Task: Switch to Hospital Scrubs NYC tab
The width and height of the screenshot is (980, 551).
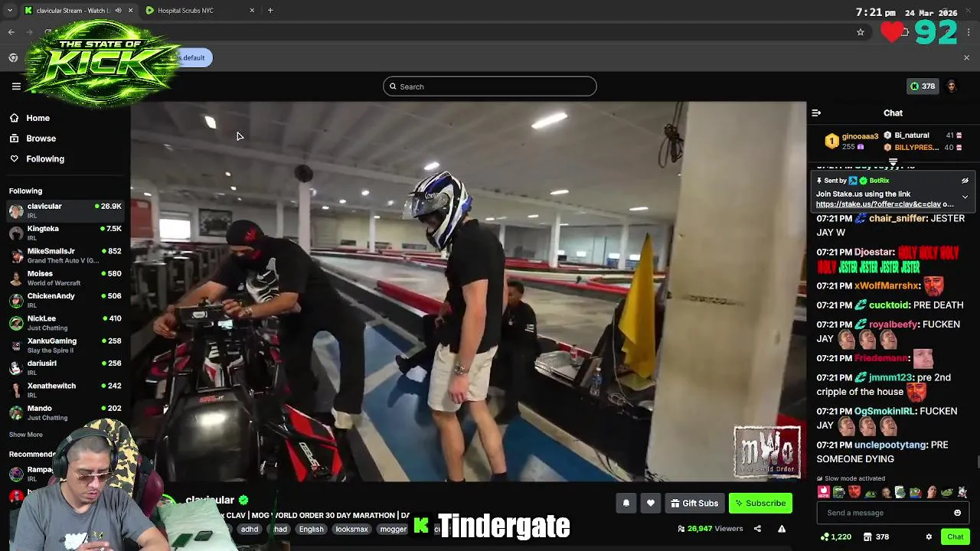Action: point(199,11)
